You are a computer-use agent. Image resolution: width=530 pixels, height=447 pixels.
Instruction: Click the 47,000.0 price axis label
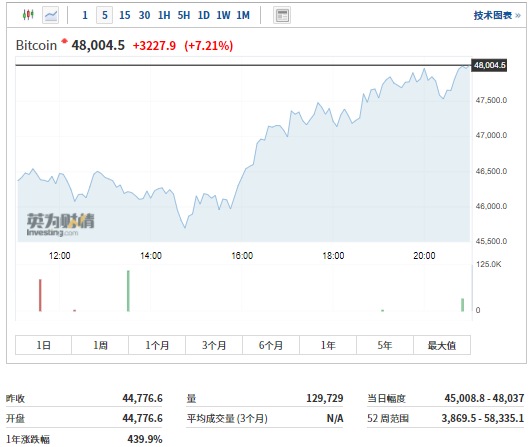click(x=491, y=135)
